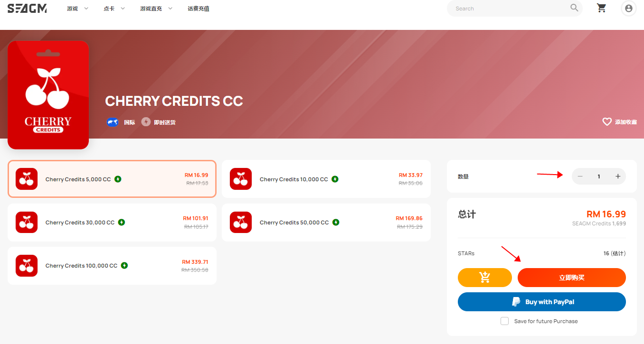Click the RM 339.71 price
The width and height of the screenshot is (644, 344).
tap(195, 262)
